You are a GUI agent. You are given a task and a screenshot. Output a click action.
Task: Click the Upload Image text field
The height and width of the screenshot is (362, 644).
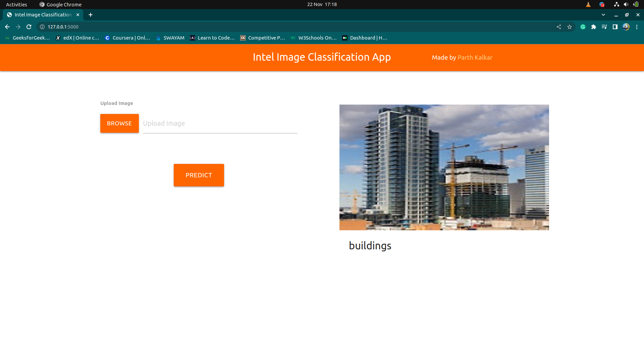(x=220, y=123)
